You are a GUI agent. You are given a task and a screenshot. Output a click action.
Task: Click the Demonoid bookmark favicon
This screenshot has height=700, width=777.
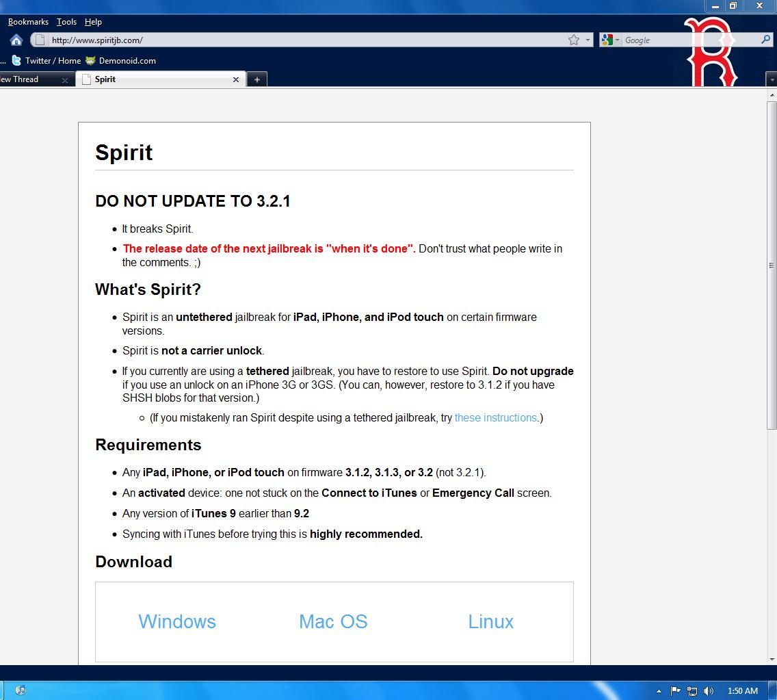pyautogui.click(x=90, y=60)
